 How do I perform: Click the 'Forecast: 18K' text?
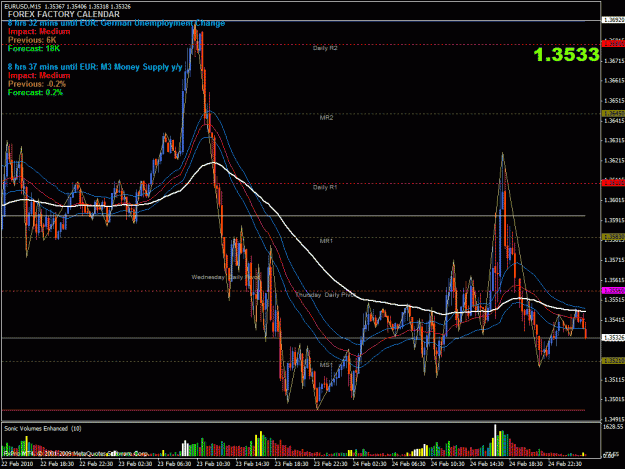[x=34, y=49]
